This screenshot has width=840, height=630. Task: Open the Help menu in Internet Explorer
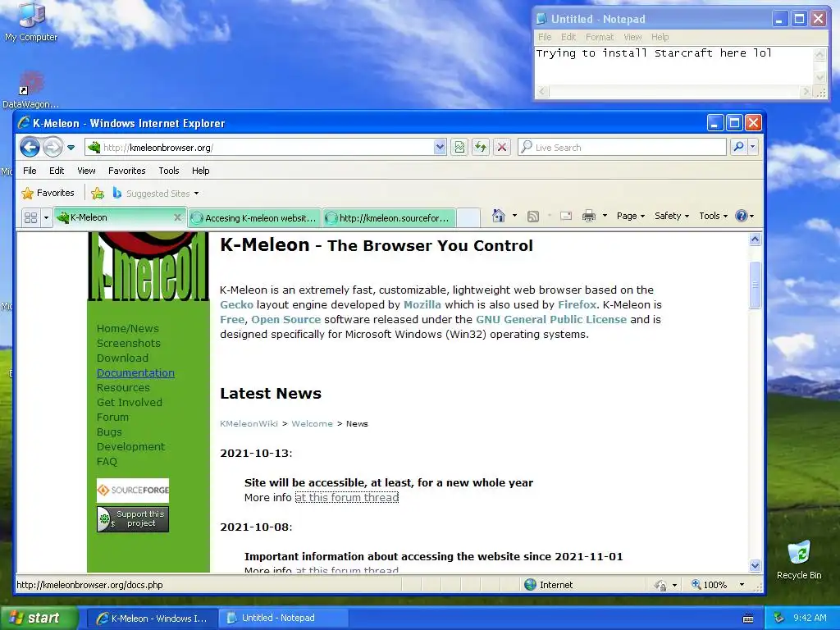tap(200, 171)
